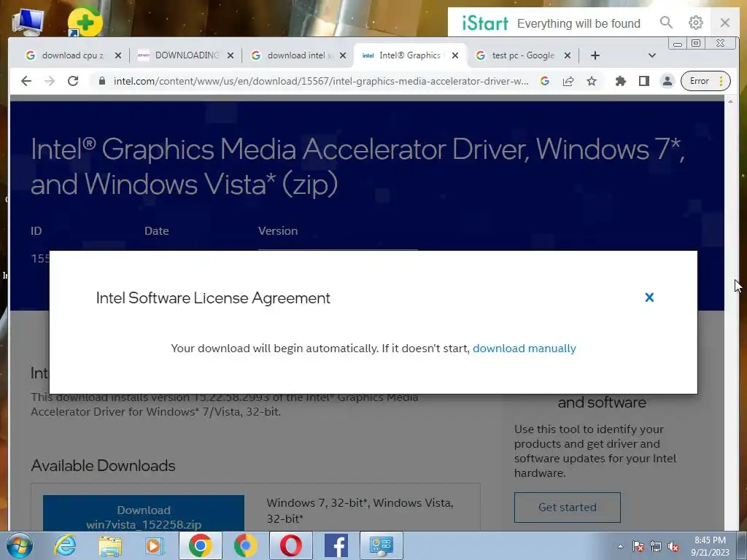The width and height of the screenshot is (747, 560).
Task: Open a new browser tab
Action: [595, 55]
